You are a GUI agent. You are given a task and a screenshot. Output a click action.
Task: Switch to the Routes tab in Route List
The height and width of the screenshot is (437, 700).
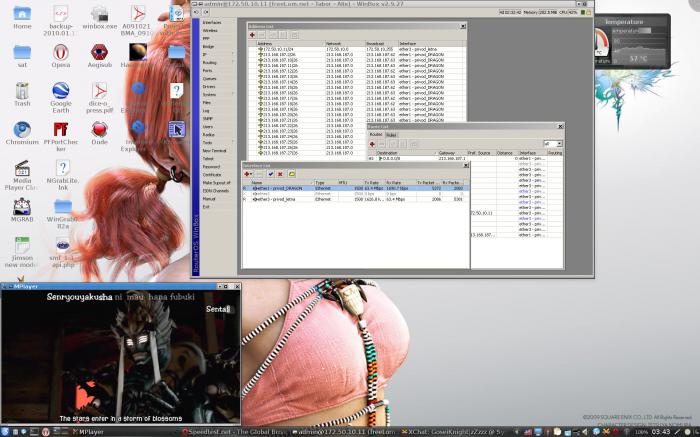(x=376, y=134)
